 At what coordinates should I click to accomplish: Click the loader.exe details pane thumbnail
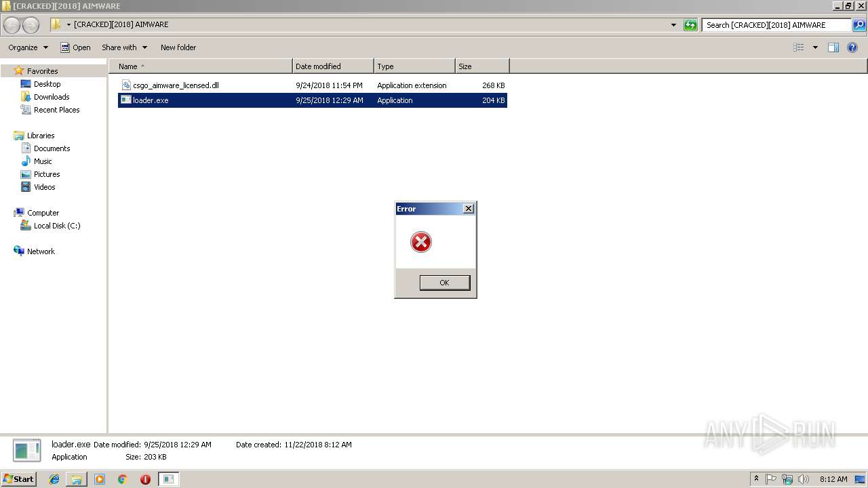click(27, 451)
